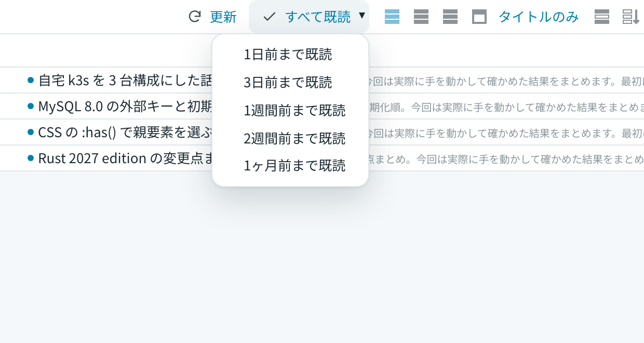Screen dimensions: 644x343
Task: Click snippet text beginning 期化順。今回は実際に
Action: (506, 107)
